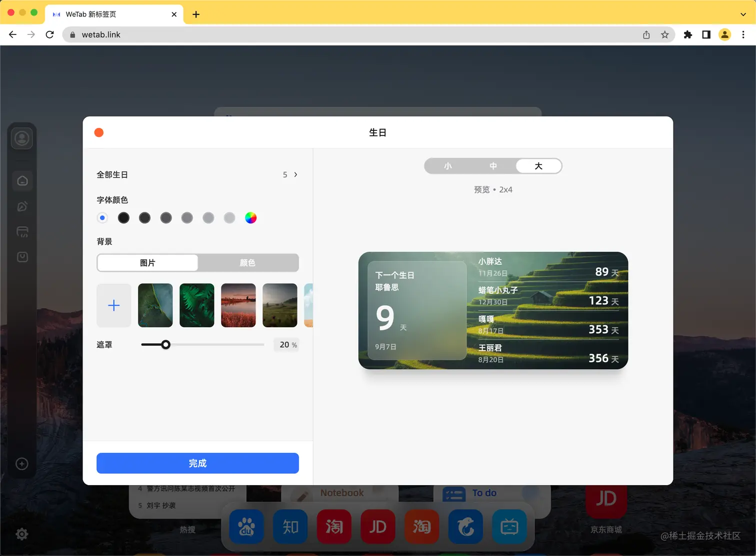Add a custom background image
The width and height of the screenshot is (756, 556).
(x=114, y=305)
